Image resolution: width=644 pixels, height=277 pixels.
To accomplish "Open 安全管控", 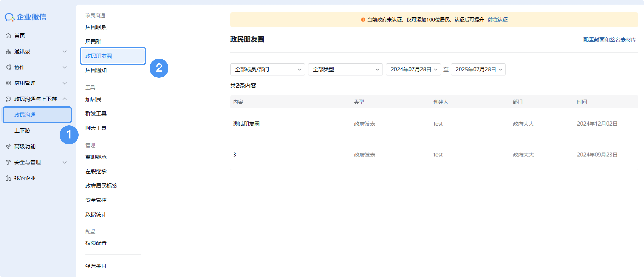I will (x=96, y=200).
